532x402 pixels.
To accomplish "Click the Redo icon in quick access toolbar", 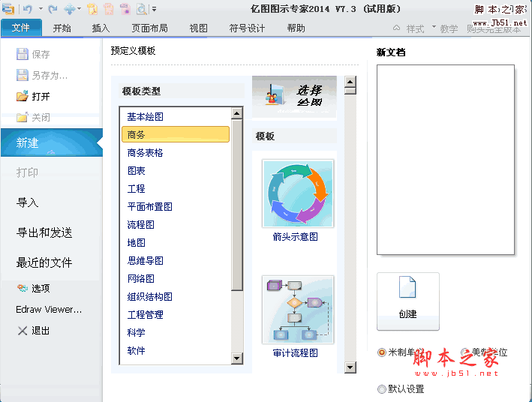I will pyautogui.click(x=53, y=9).
